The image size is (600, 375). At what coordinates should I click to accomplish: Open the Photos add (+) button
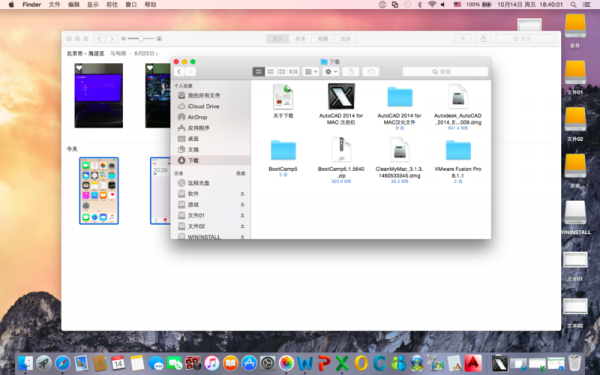click(462, 39)
